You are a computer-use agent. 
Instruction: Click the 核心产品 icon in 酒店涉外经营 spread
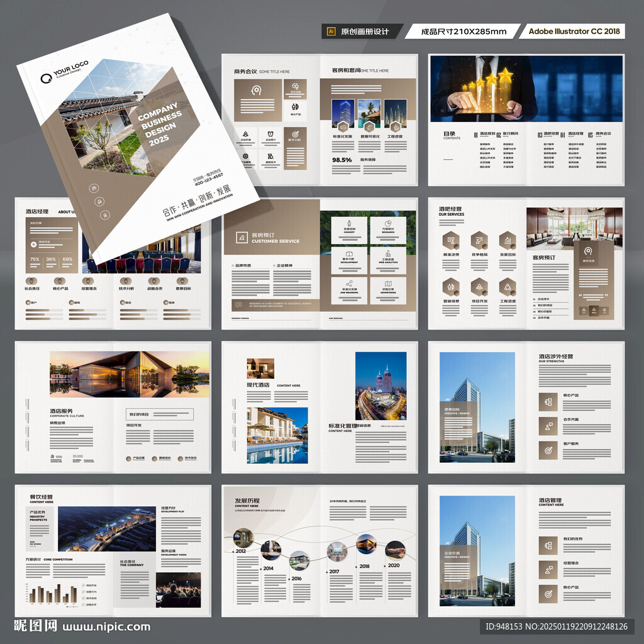(x=548, y=402)
